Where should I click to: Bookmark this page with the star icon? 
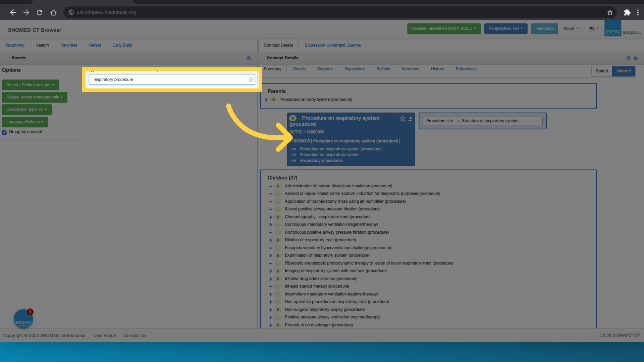pyautogui.click(x=610, y=12)
